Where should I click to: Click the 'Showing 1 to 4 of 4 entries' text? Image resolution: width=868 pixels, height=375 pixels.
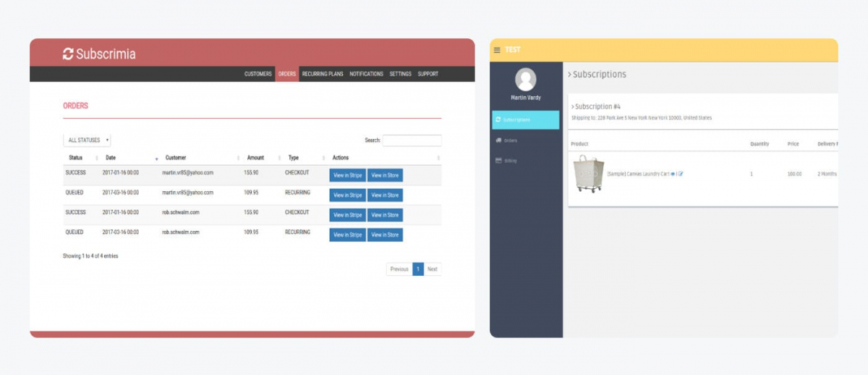pyautogui.click(x=90, y=256)
